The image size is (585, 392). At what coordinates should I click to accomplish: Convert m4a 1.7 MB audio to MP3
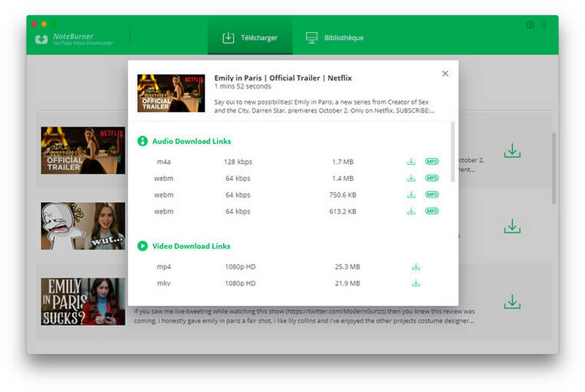pos(431,162)
